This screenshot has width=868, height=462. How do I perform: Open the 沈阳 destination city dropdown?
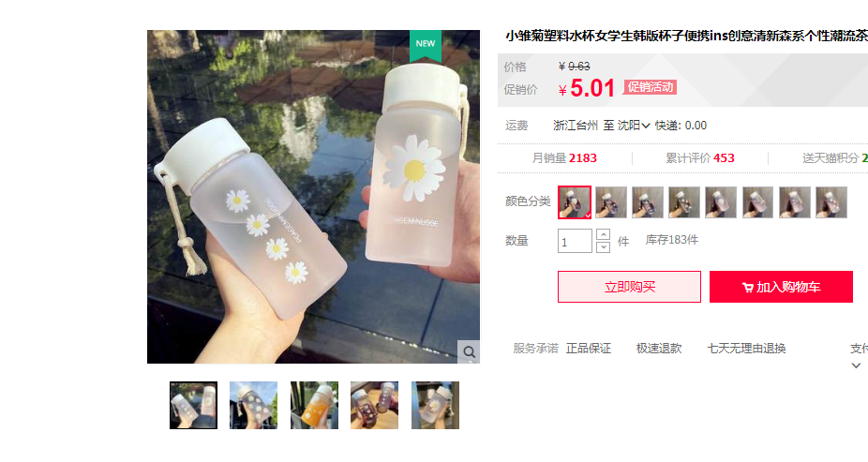click(634, 126)
